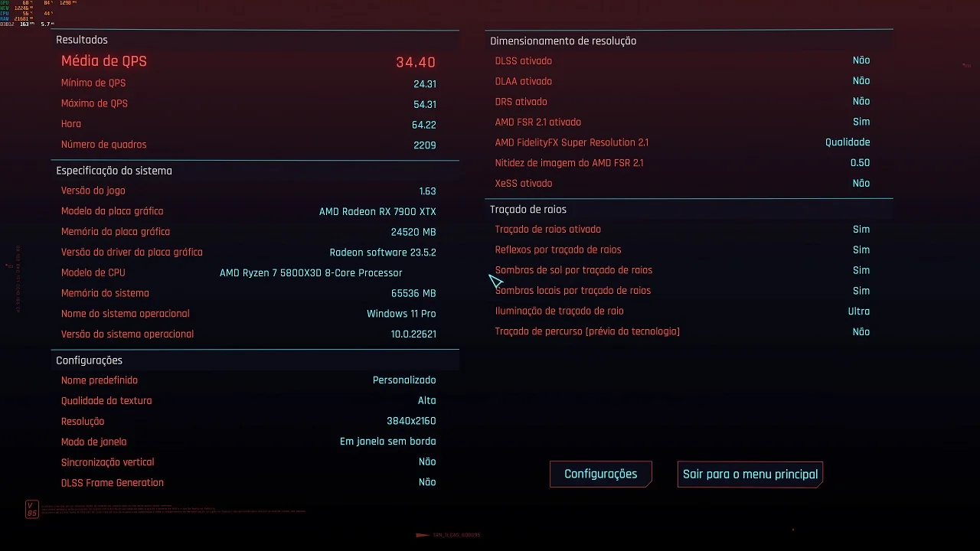Select the Versão do jogo value 1.63

coord(428,191)
